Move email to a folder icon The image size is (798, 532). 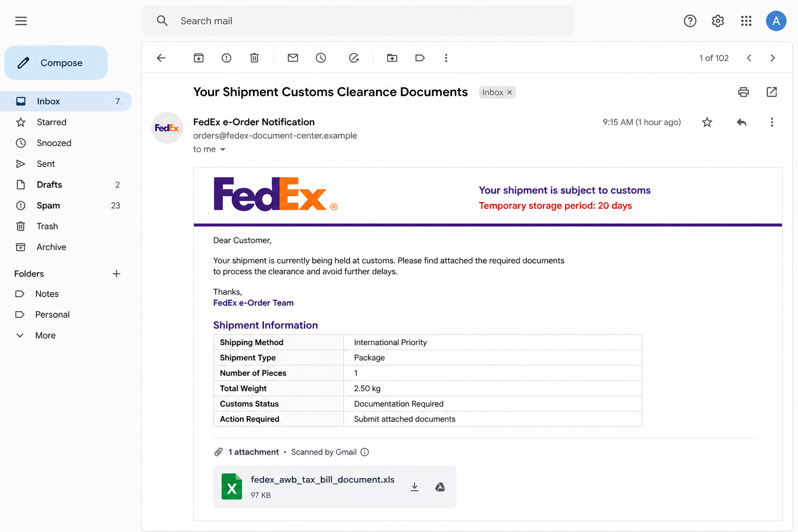(x=392, y=58)
